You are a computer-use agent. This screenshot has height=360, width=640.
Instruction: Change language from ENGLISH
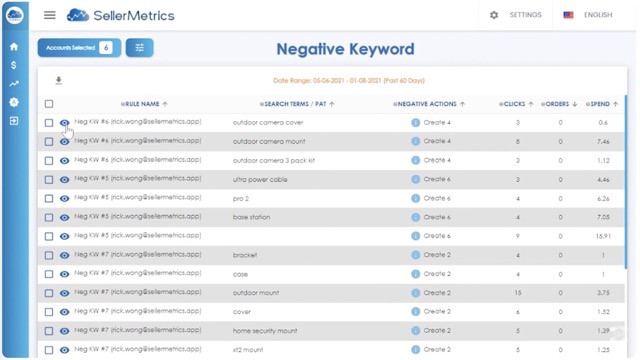[598, 15]
